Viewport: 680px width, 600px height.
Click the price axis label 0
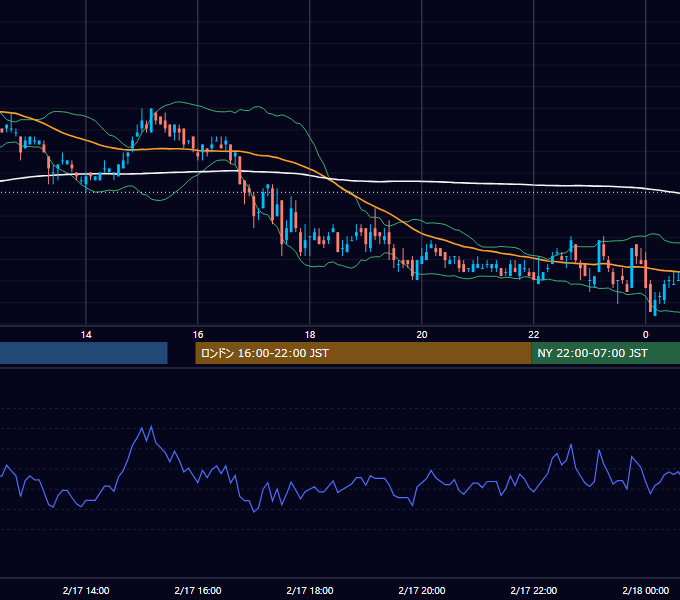tap(645, 335)
